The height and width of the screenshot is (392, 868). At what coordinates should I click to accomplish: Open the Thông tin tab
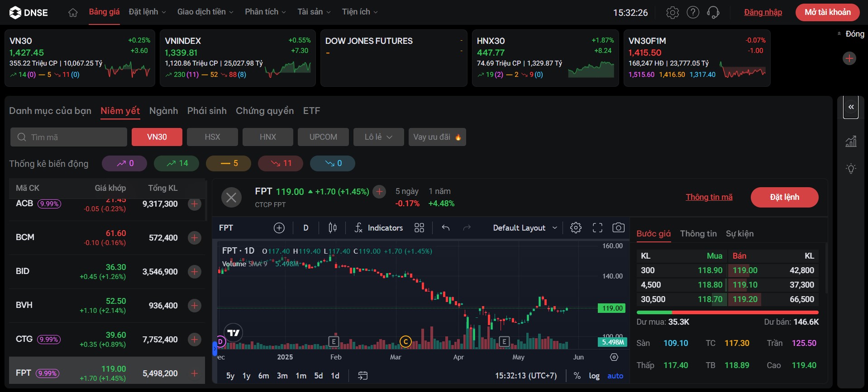click(698, 234)
